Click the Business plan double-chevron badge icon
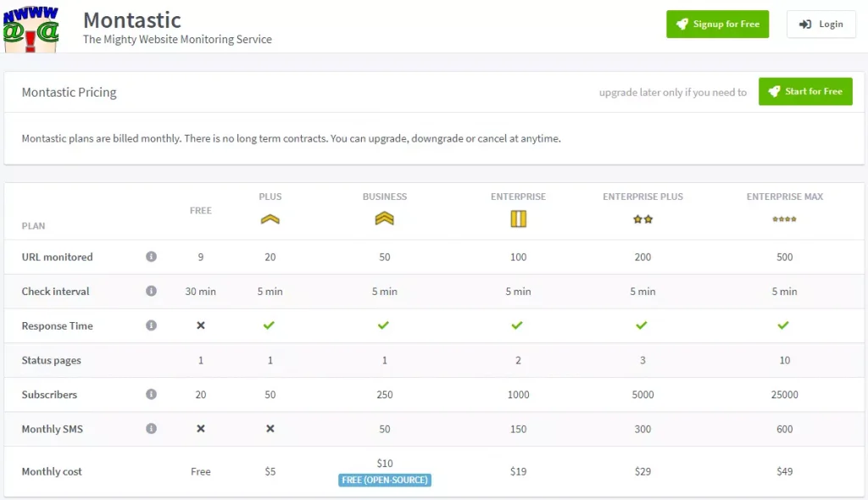Viewport: 868px width, 500px height. click(384, 219)
